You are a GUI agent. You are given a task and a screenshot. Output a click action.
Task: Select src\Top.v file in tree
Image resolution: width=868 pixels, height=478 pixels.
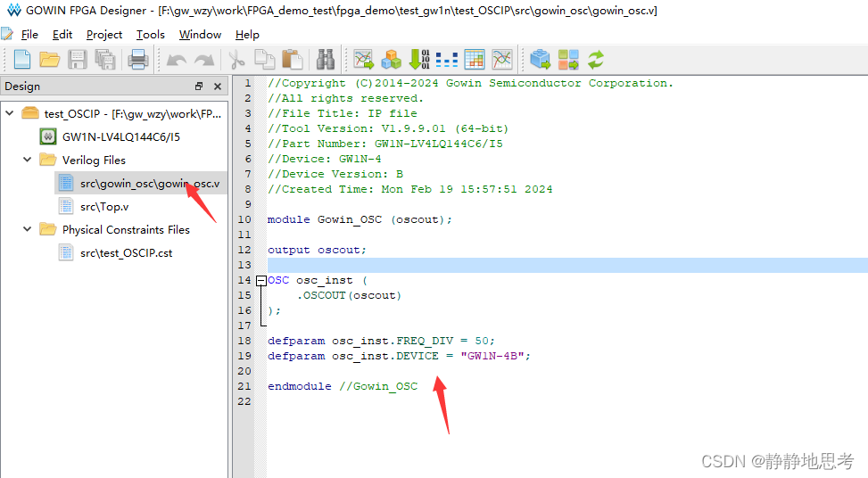click(x=104, y=206)
